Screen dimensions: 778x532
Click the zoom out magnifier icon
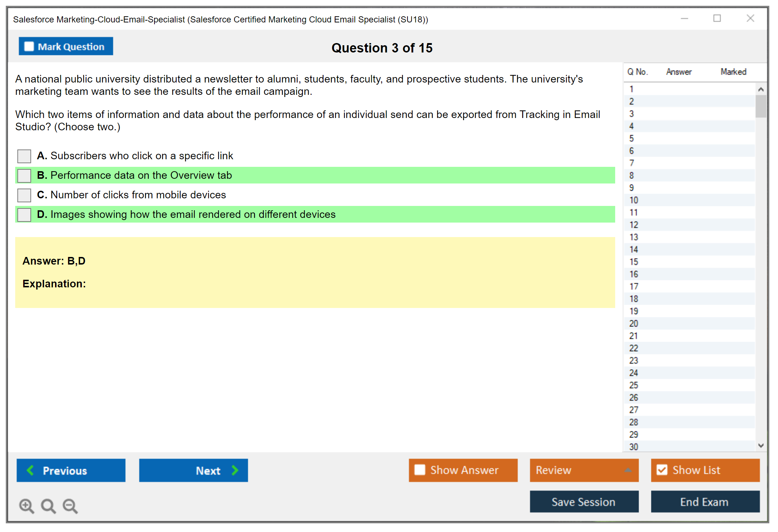click(x=70, y=506)
